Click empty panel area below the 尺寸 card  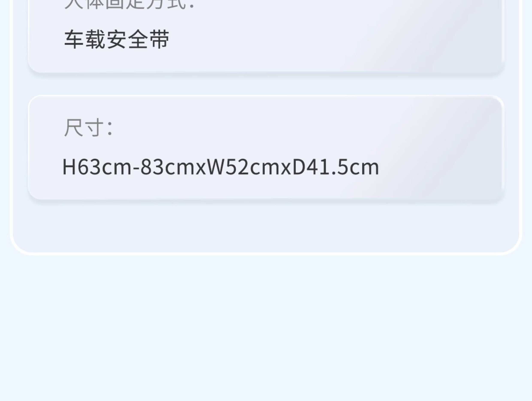pyautogui.click(x=266, y=226)
